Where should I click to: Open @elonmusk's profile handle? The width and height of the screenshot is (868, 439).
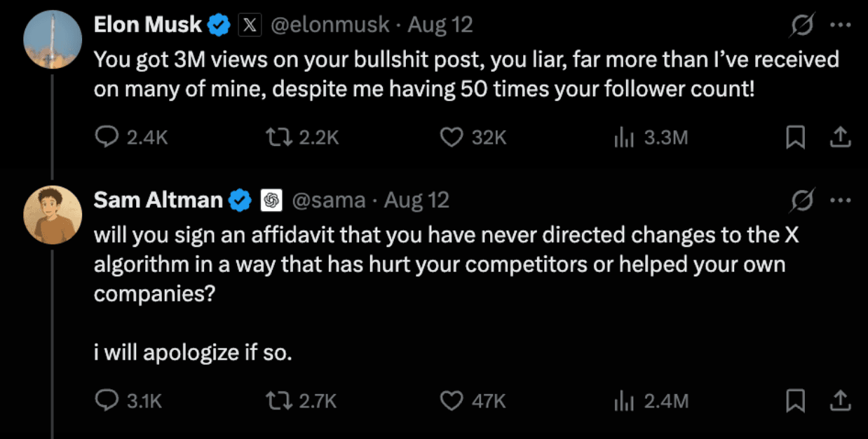point(330,23)
